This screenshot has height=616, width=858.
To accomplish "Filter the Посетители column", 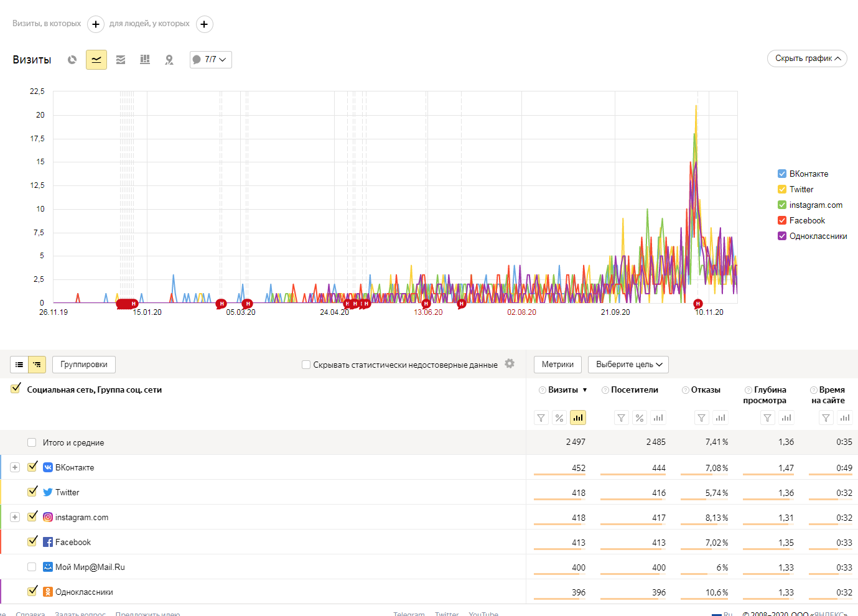I will (622, 418).
